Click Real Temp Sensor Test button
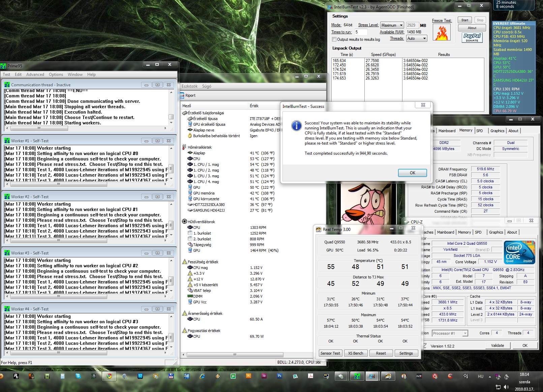Image resolution: width=543 pixels, height=392 pixels. click(x=330, y=353)
